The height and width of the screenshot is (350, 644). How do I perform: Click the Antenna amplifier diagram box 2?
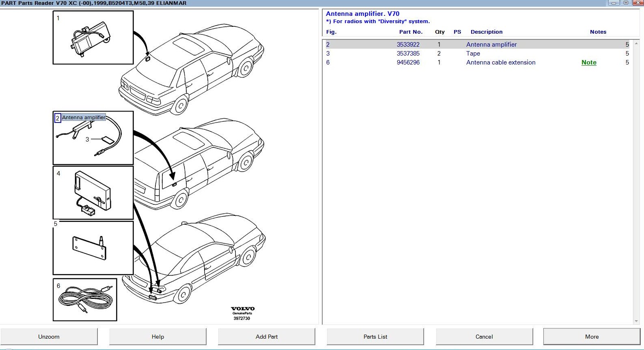click(x=93, y=138)
